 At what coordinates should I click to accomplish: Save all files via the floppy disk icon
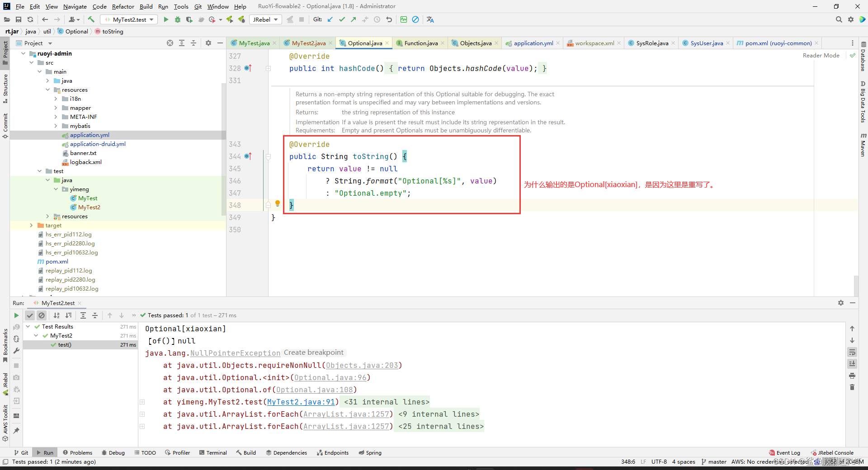point(19,19)
